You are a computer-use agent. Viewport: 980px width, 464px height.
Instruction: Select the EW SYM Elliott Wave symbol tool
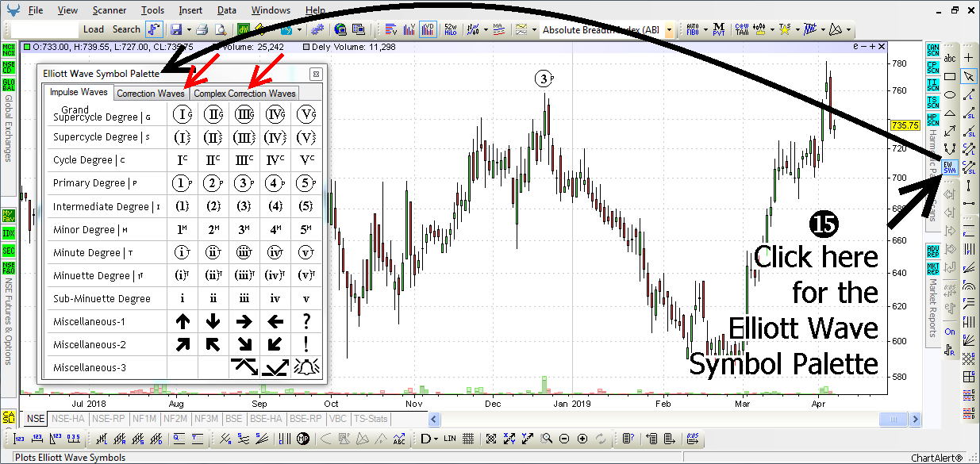coord(950,167)
